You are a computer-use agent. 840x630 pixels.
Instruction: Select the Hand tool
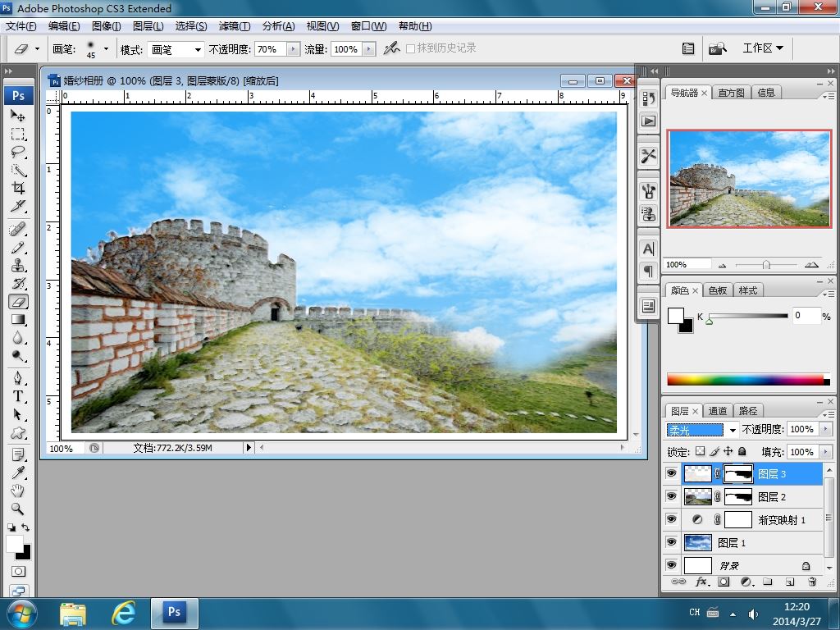point(18,491)
